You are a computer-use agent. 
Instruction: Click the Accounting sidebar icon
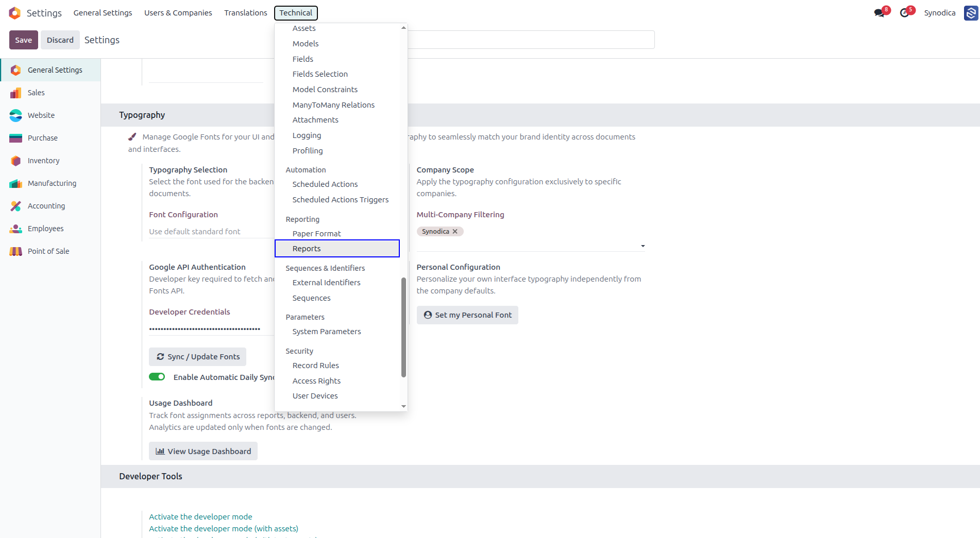click(16, 206)
